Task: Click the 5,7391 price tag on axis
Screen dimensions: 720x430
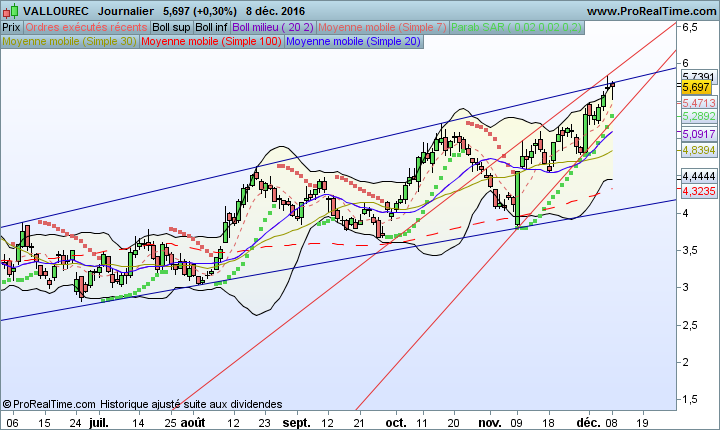Action: coord(698,76)
